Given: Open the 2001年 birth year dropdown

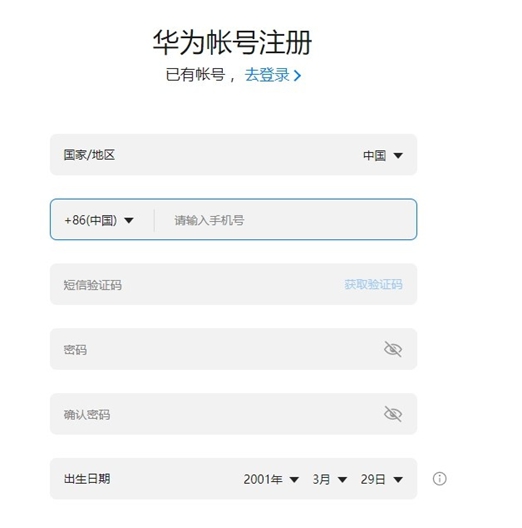Looking at the screenshot, I should coord(271,479).
